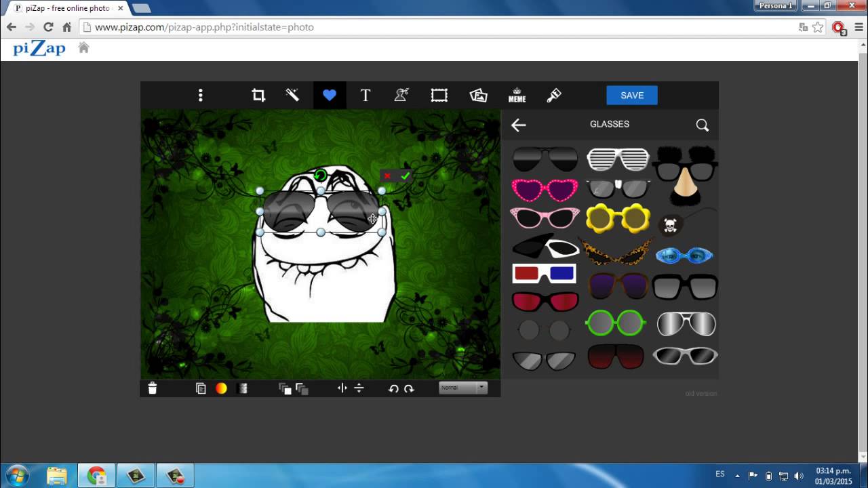Image resolution: width=868 pixels, height=488 pixels.
Task: Click the green rotate handle on sticker
Action: point(321,176)
